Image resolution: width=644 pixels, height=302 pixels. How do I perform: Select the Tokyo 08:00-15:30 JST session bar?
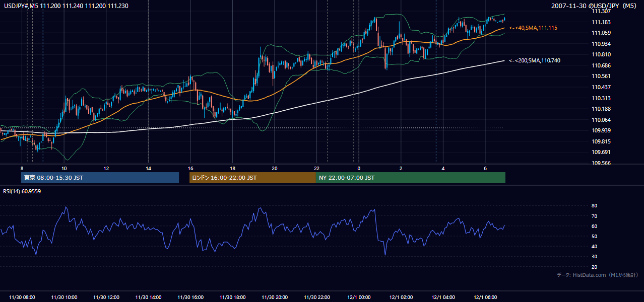[x=100, y=178]
